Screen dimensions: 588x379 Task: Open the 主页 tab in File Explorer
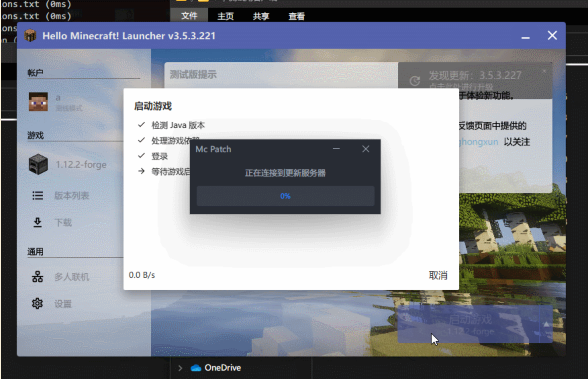226,16
